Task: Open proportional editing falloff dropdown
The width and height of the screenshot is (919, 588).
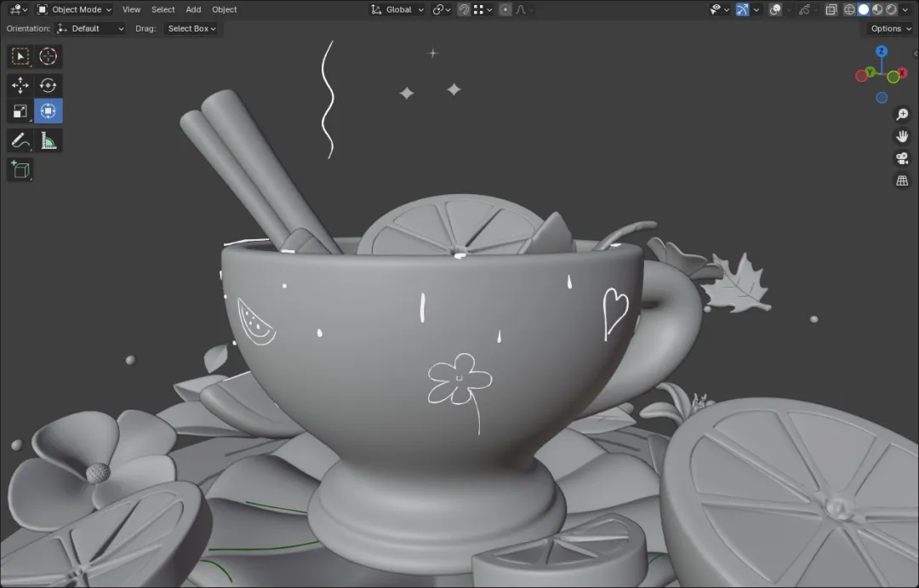Action: pos(523,9)
